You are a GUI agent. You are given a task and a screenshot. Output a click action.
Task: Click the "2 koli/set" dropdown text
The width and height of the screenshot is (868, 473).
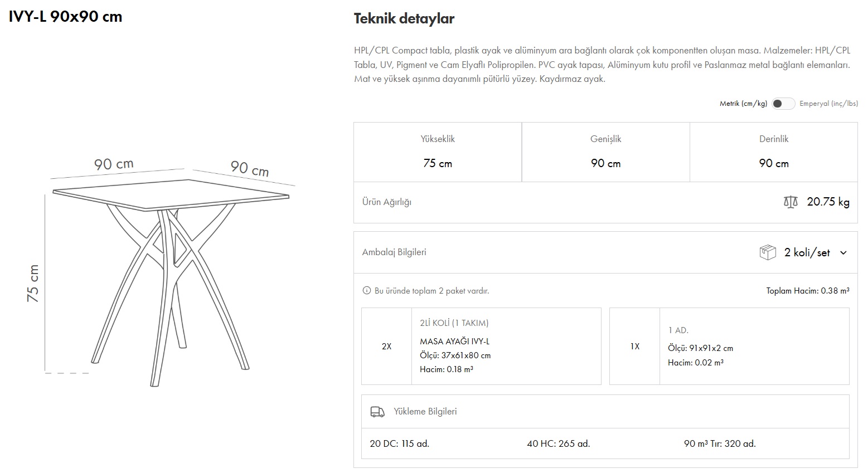[807, 253]
